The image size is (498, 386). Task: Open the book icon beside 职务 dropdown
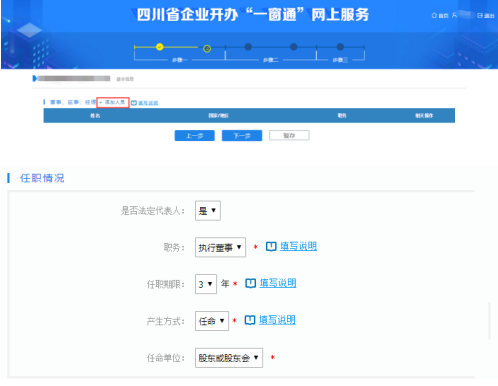tap(271, 247)
